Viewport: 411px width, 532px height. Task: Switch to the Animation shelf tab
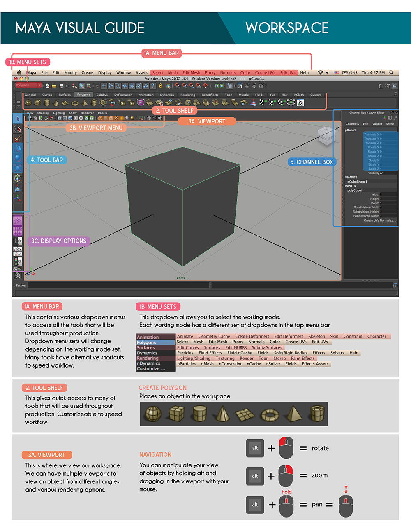(x=146, y=95)
